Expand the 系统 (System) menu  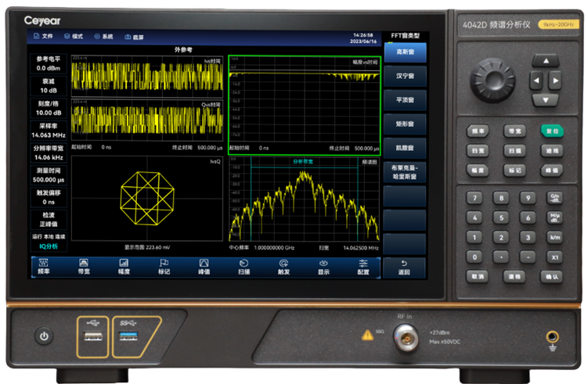pos(103,36)
